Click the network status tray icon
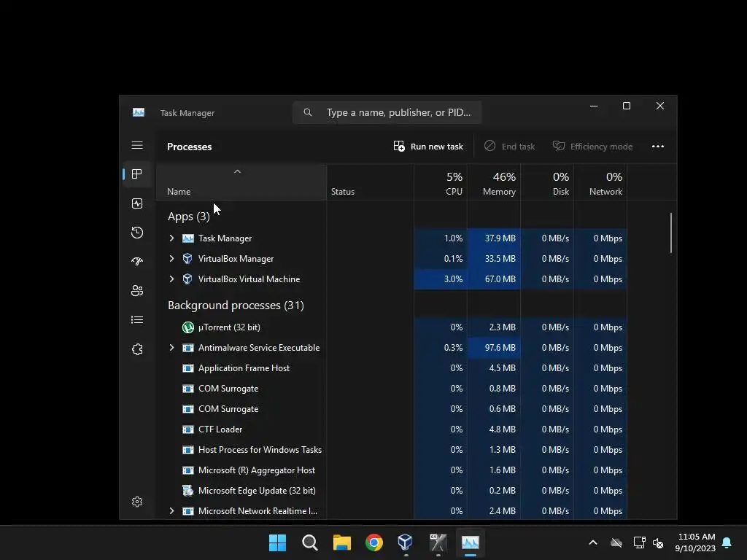Screen dimensions: 747x560 pos(639,542)
